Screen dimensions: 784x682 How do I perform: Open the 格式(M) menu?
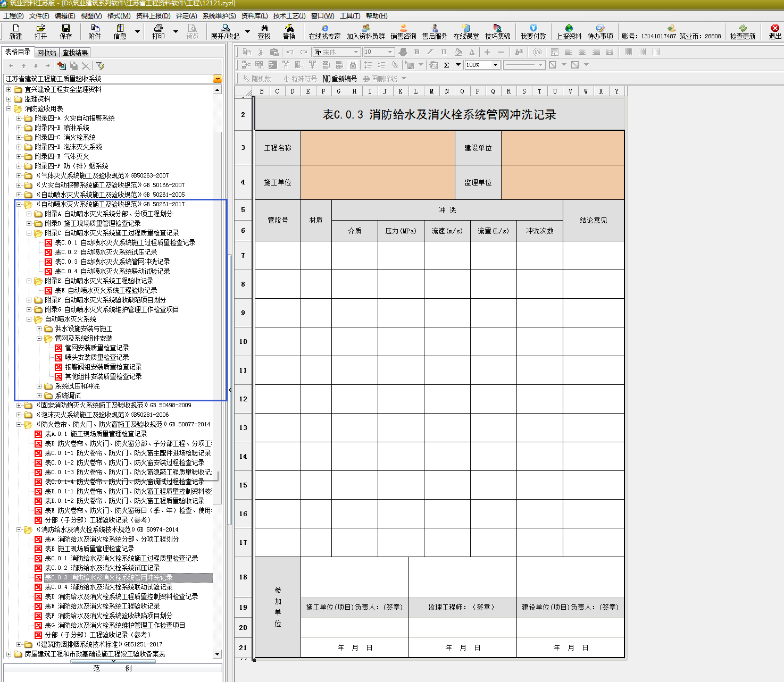(119, 16)
